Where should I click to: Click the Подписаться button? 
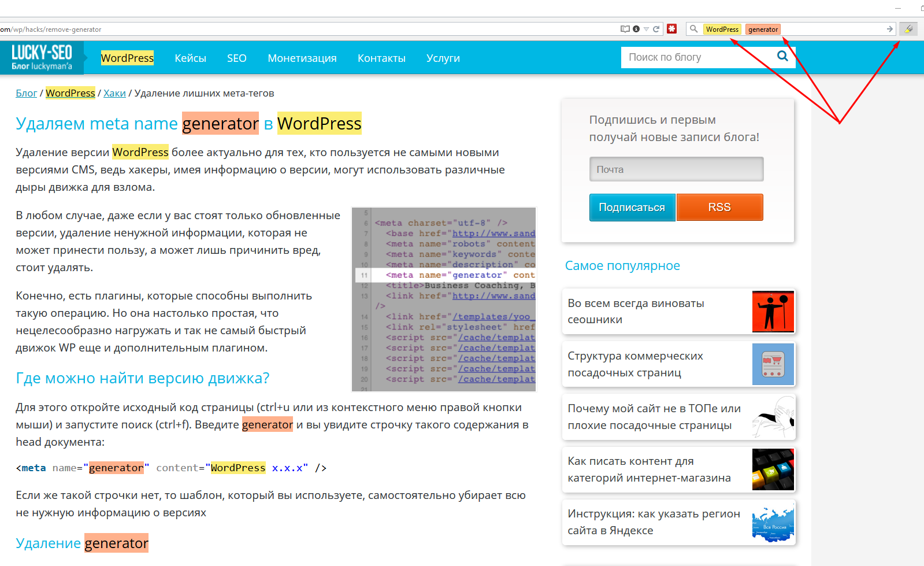tap(632, 208)
